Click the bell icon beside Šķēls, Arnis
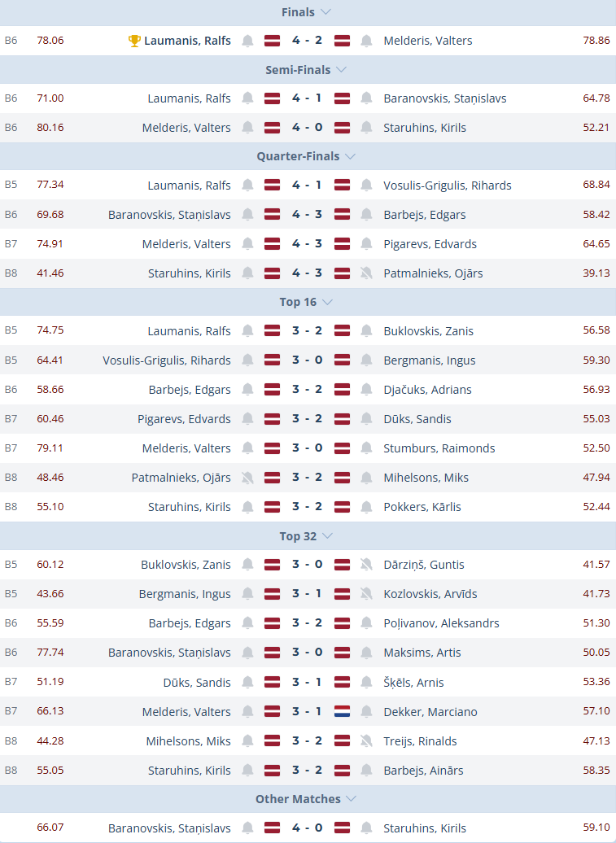Viewport: 616px width, 843px height. coord(367,683)
